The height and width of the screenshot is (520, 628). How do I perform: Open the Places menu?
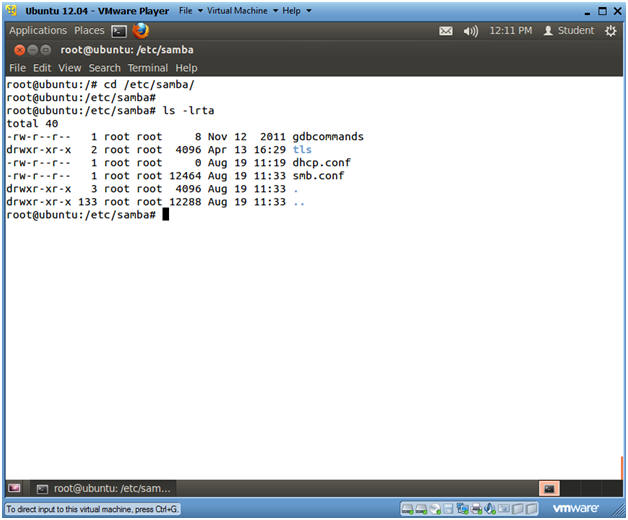pyautogui.click(x=89, y=31)
